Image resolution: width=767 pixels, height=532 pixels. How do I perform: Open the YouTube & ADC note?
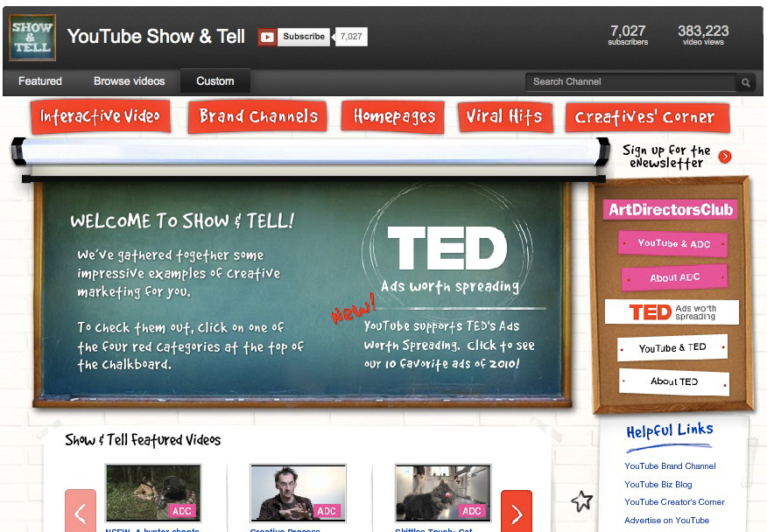(x=673, y=243)
